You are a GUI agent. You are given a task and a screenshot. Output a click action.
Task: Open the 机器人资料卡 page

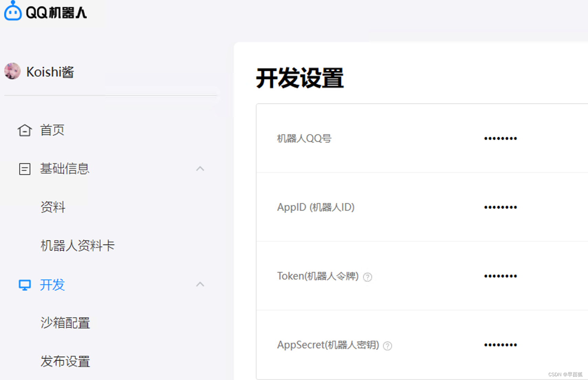77,246
